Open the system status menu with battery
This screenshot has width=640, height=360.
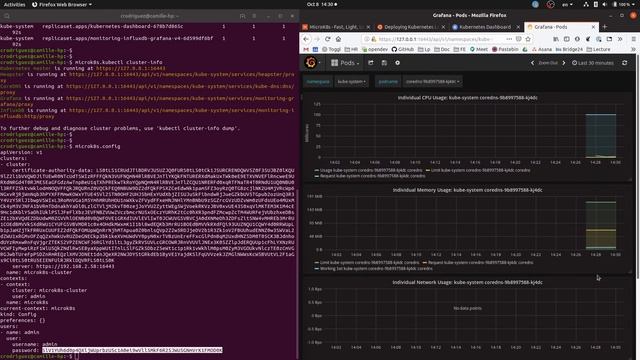(x=608, y=4)
